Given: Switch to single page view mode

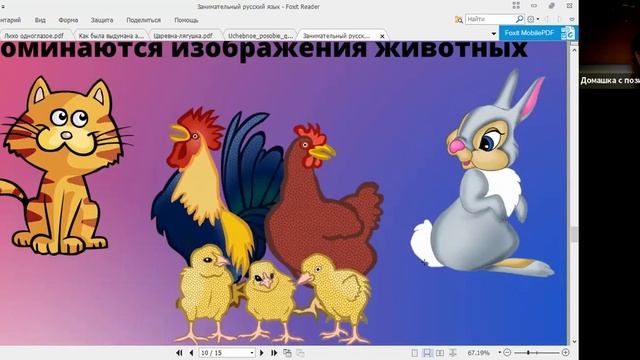Looking at the screenshot, I should (415, 353).
